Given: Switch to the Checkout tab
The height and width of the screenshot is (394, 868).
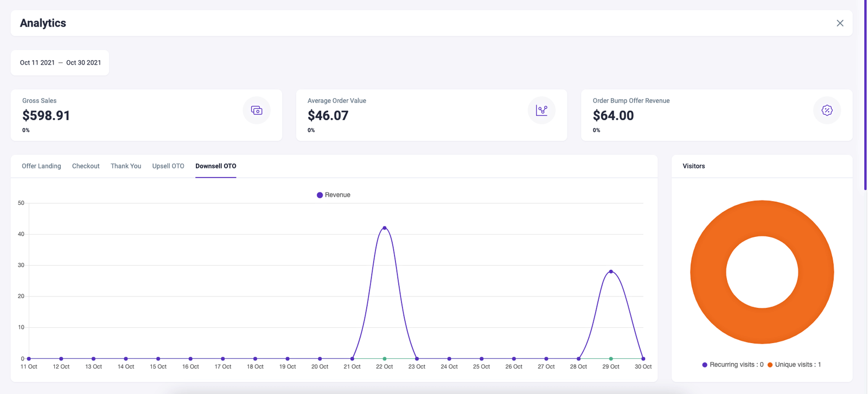Looking at the screenshot, I should point(86,166).
